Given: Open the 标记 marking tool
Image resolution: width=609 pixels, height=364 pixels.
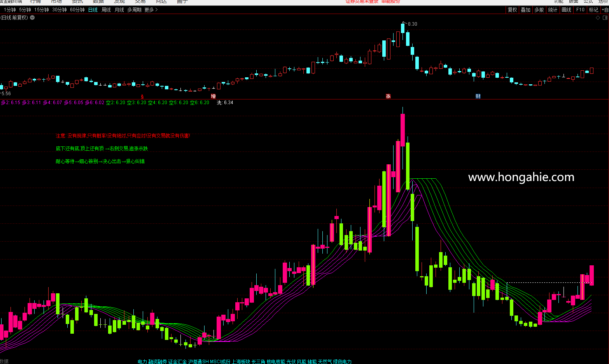Looking at the screenshot, I should 593,10.
